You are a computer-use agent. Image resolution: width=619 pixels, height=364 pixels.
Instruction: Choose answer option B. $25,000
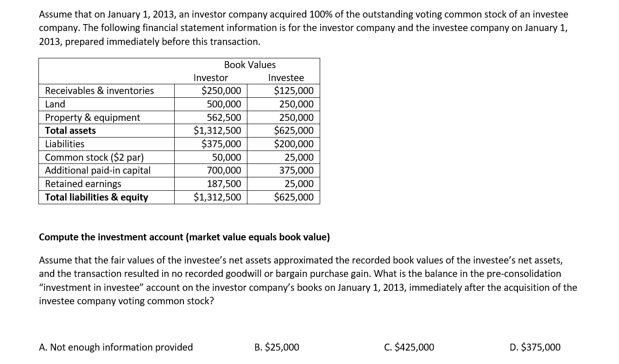[277, 347]
